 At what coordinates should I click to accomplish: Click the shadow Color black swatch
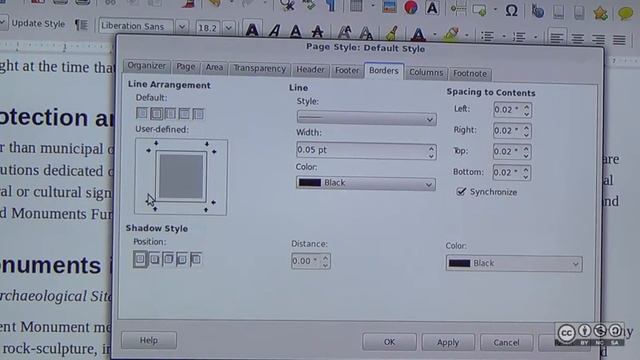pyautogui.click(x=460, y=263)
